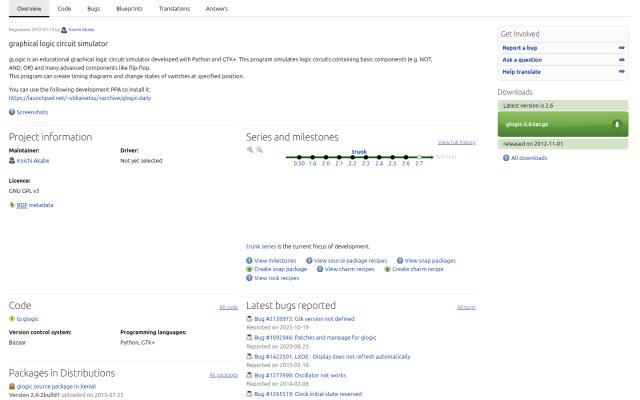Open the glogic-daily PPA link
The height and width of the screenshot is (400, 640).
pyautogui.click(x=80, y=98)
